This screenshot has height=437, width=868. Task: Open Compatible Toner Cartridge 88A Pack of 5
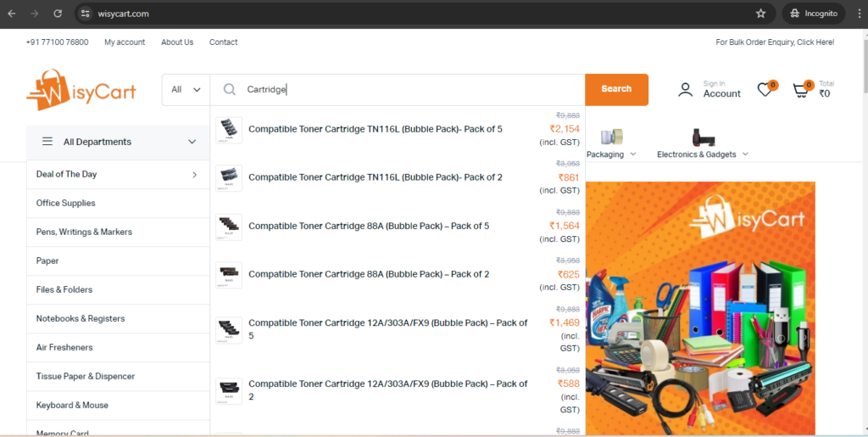click(369, 226)
